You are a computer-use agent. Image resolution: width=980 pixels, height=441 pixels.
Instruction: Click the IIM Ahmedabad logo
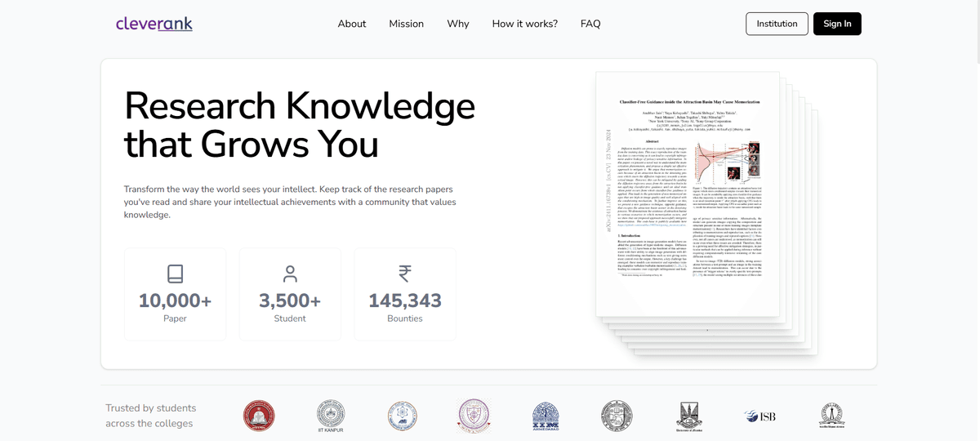[x=546, y=416]
